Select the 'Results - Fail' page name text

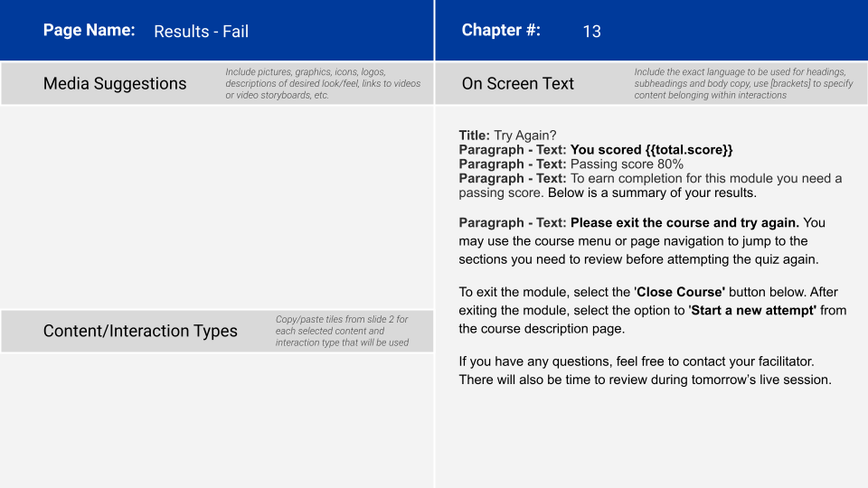[201, 32]
